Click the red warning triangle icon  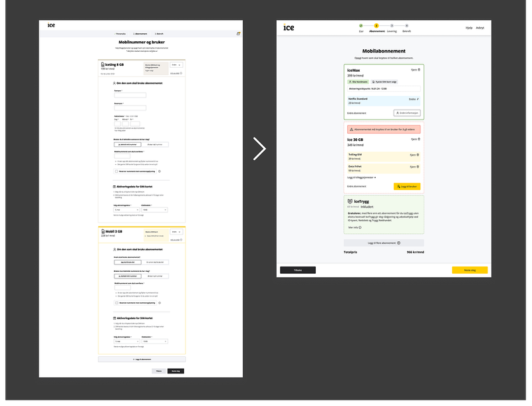coord(352,130)
